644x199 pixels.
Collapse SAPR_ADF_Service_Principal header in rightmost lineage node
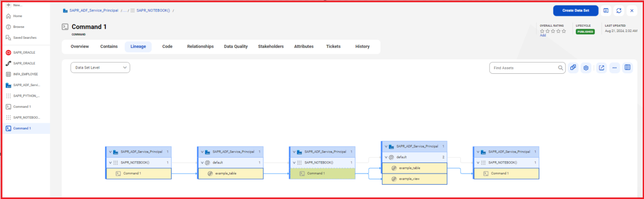478,152
